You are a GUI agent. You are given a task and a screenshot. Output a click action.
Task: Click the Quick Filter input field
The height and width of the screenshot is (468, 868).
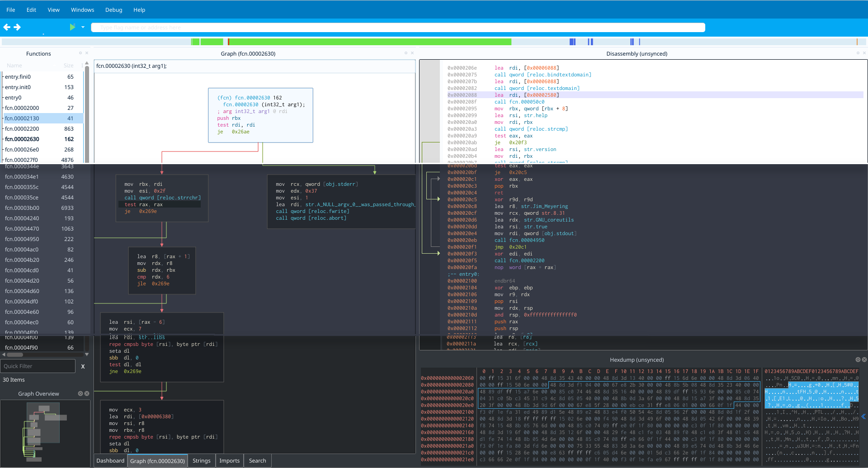pos(38,366)
